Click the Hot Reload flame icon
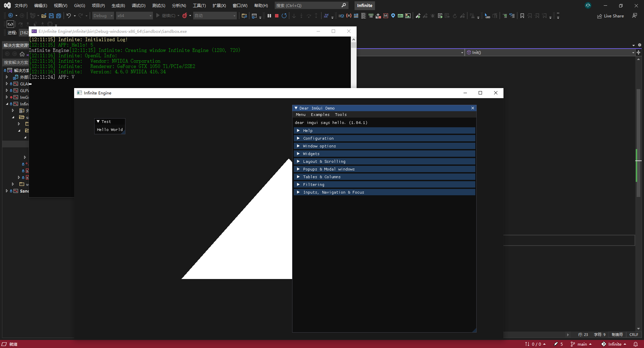 click(184, 16)
